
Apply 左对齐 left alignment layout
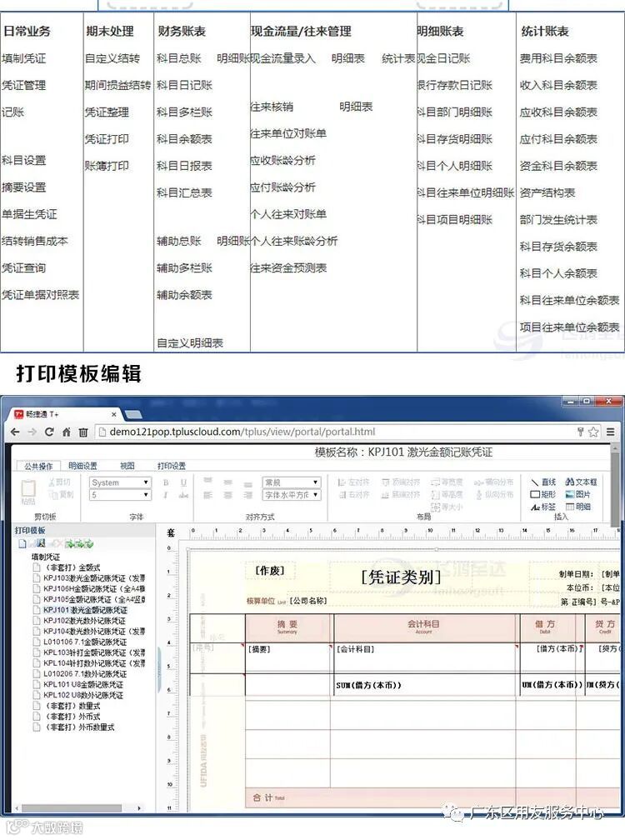point(353,482)
